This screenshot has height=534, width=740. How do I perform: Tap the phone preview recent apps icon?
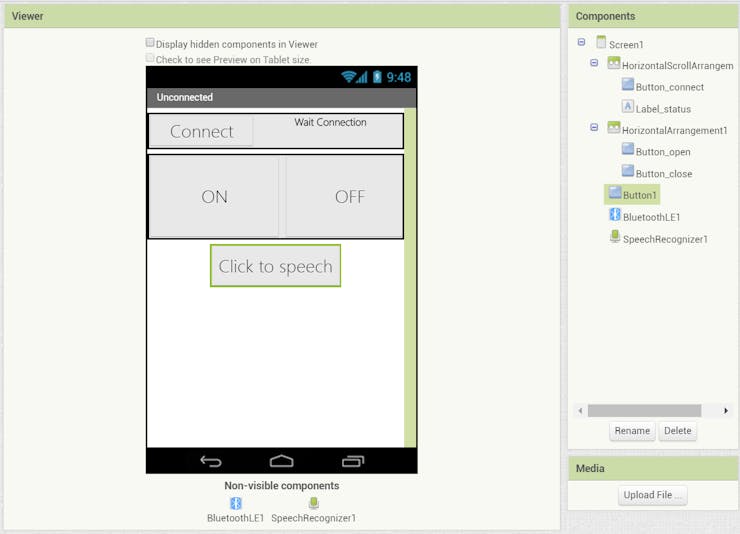coord(353,461)
